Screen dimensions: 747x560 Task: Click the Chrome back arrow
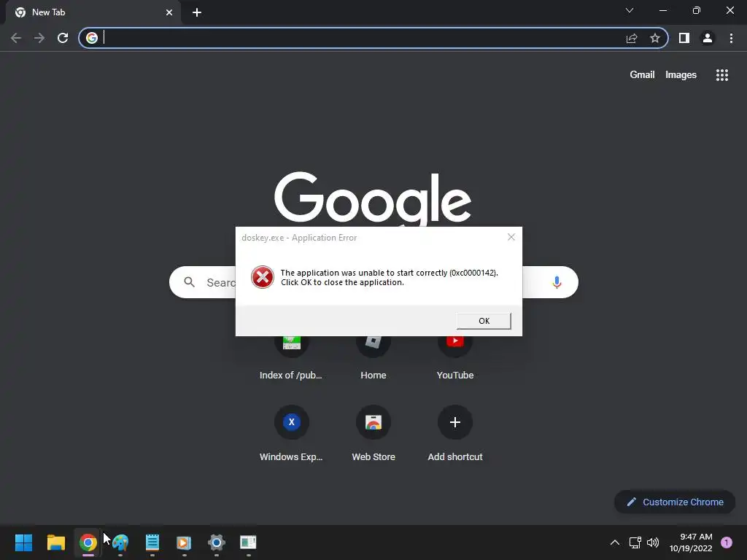coord(16,38)
